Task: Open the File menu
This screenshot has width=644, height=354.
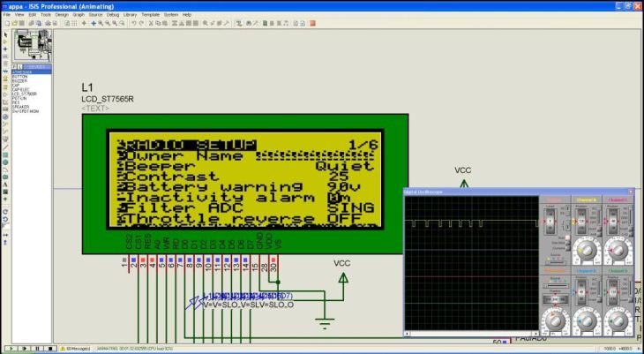Action: pos(6,14)
